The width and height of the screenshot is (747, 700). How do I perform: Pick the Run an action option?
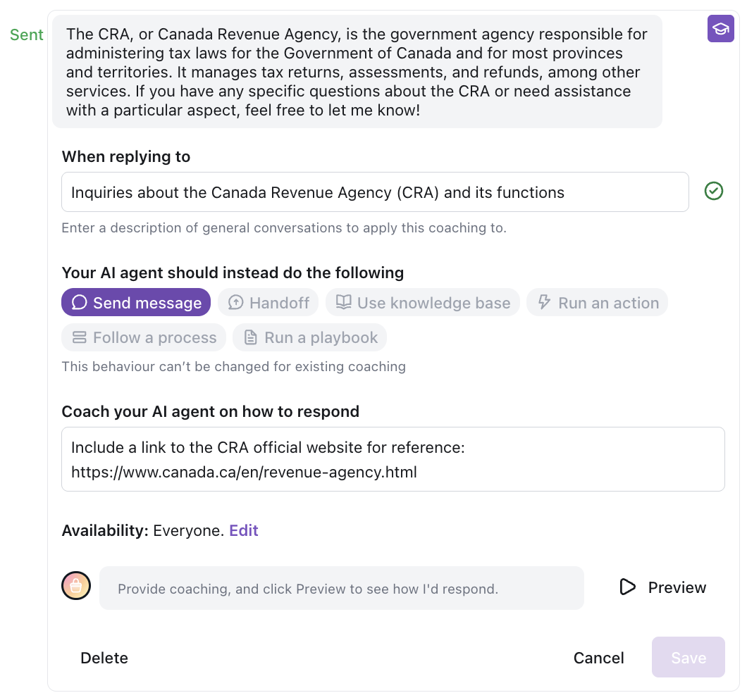pos(598,303)
